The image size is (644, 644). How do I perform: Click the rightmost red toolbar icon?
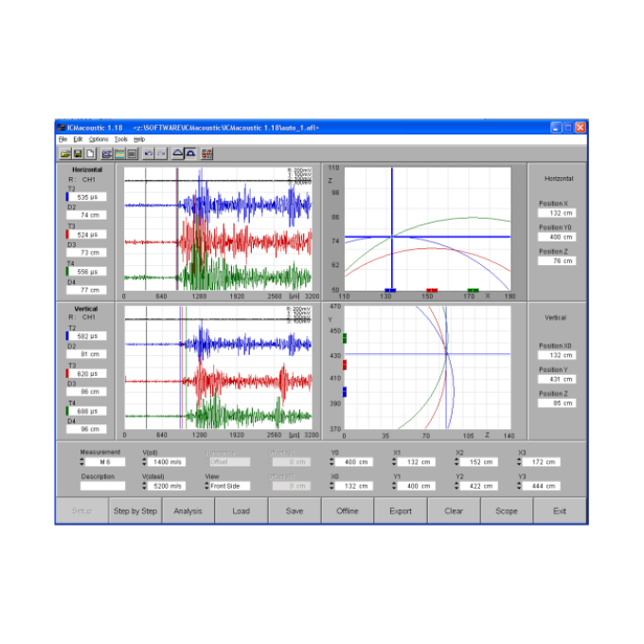(x=206, y=153)
